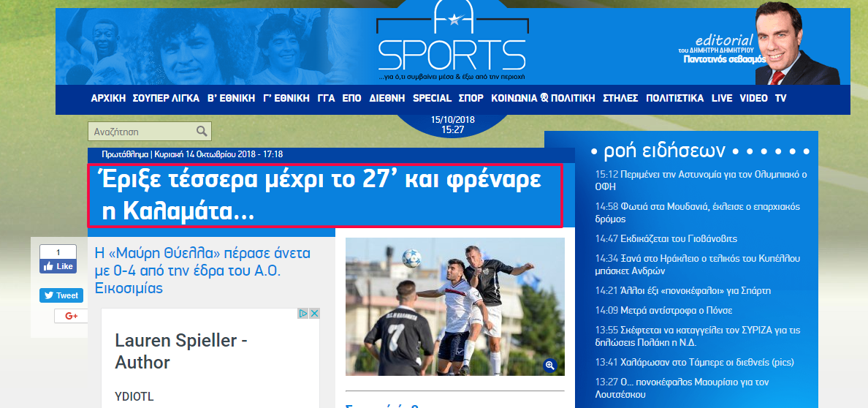868x408 pixels.
Task: Open the LIVE menu item
Action: click(722, 98)
